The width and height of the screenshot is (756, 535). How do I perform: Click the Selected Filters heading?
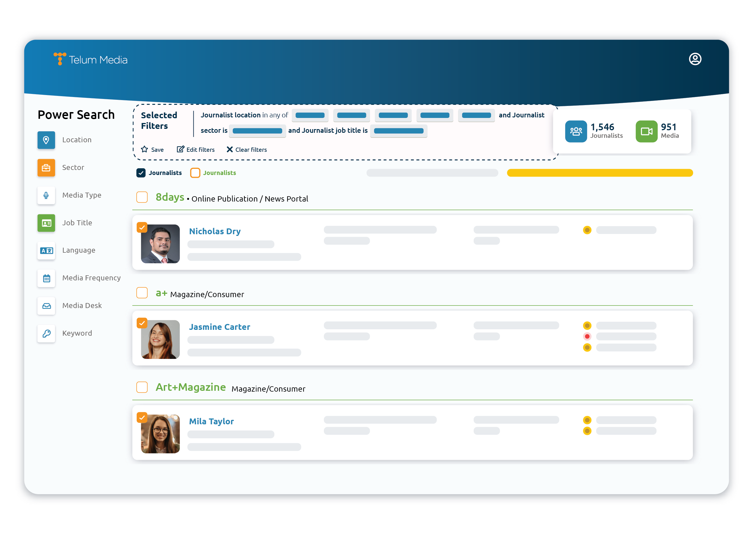coord(159,120)
